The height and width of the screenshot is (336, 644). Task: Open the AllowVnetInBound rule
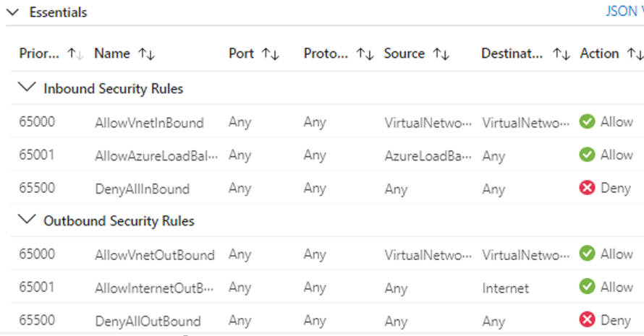pyautogui.click(x=149, y=123)
